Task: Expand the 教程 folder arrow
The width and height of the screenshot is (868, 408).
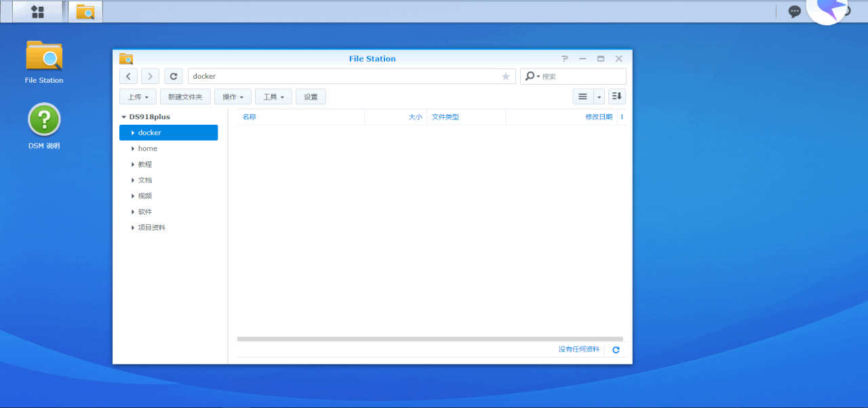Action: [x=133, y=164]
